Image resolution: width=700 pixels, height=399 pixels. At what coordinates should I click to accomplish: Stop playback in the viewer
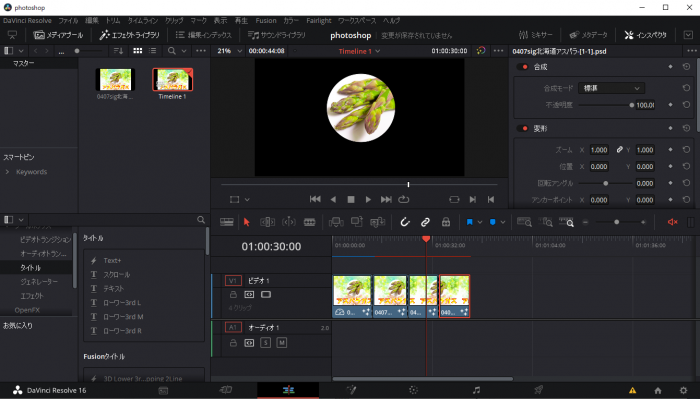coord(351,200)
